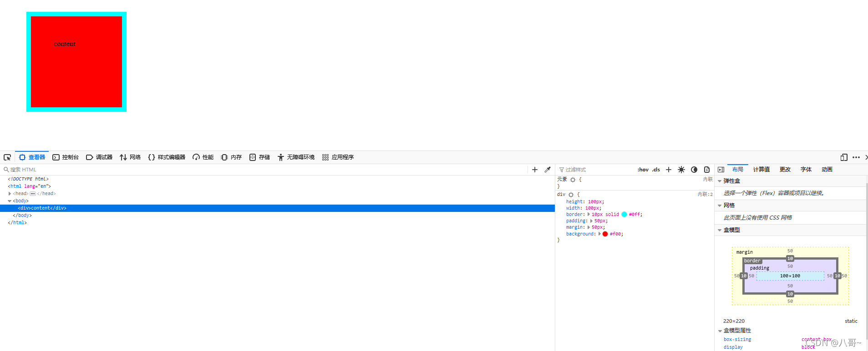Open the 应用程序 application tab
Image resolution: width=868 pixels, height=351 pixels.
(x=338, y=157)
